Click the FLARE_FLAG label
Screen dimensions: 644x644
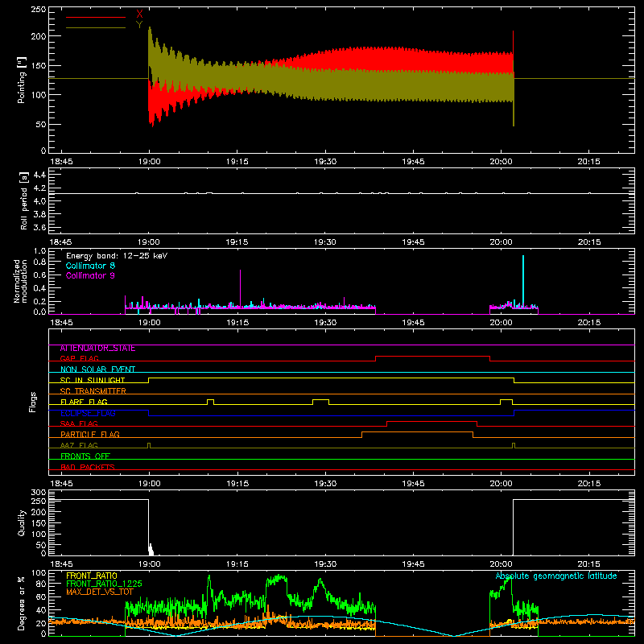pyautogui.click(x=84, y=402)
